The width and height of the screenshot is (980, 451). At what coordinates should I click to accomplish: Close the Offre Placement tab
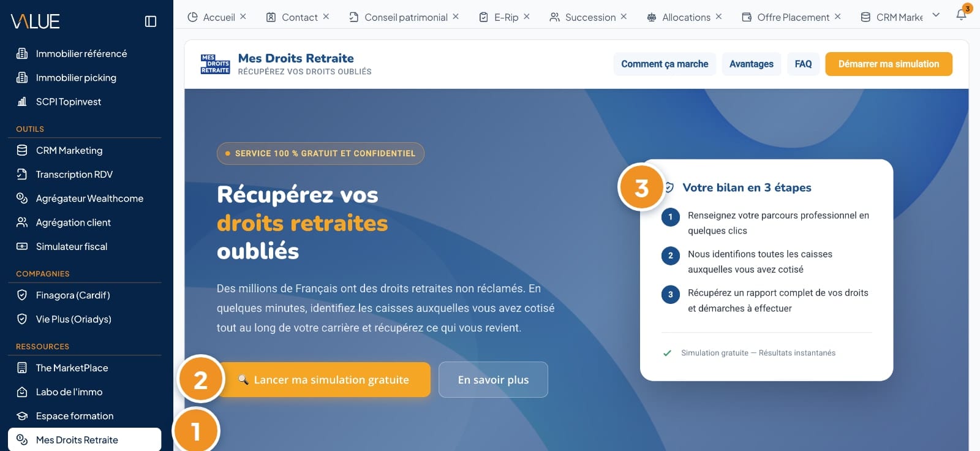pos(837,17)
